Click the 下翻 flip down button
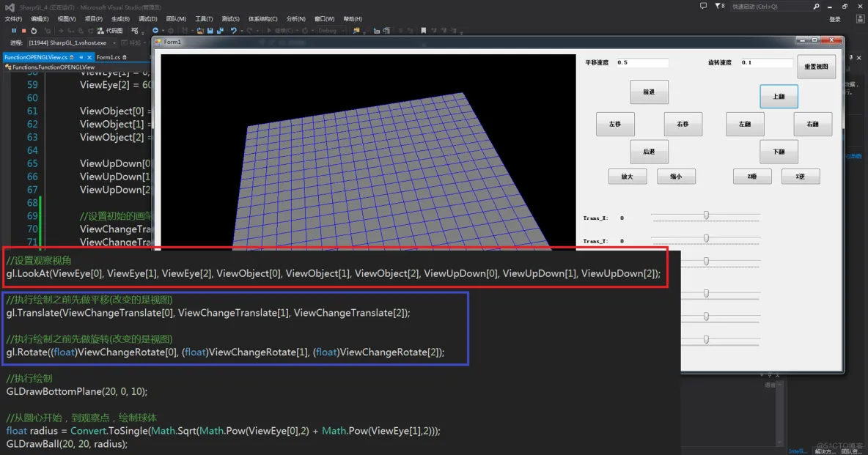868x455 pixels. 779,152
